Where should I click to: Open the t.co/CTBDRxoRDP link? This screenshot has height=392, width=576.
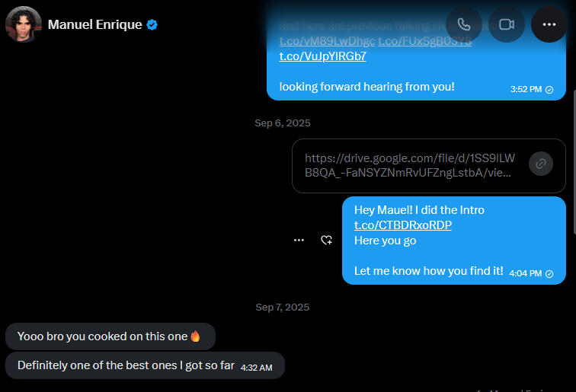click(403, 225)
